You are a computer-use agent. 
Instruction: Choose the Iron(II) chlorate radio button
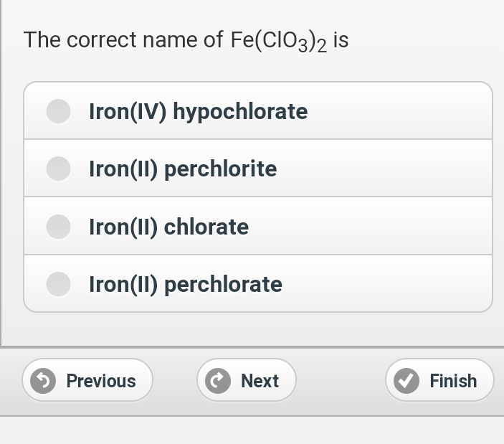point(58,227)
